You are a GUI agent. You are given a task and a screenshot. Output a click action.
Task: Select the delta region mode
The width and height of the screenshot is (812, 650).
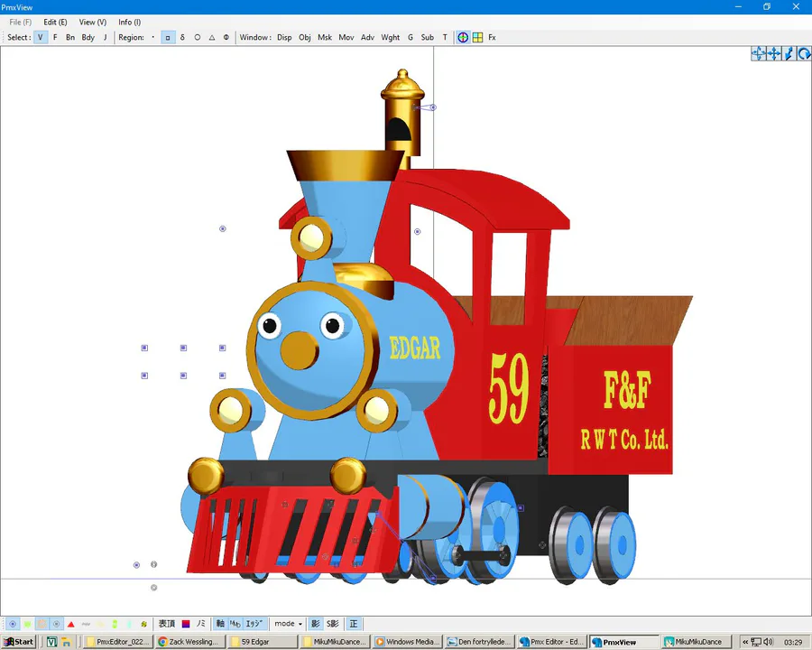pos(182,37)
